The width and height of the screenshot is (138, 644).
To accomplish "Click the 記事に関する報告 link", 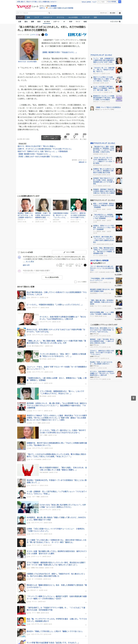I will coord(24,139).
